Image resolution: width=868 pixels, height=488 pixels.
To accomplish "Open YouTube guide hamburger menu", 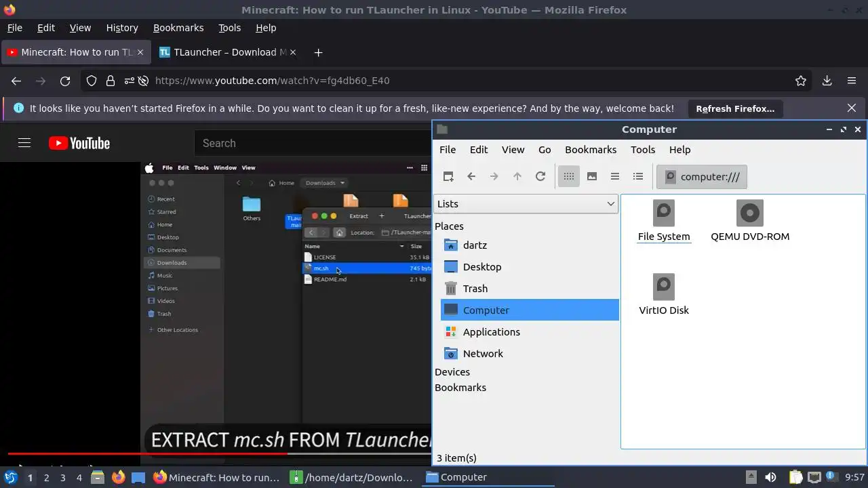I will [24, 143].
